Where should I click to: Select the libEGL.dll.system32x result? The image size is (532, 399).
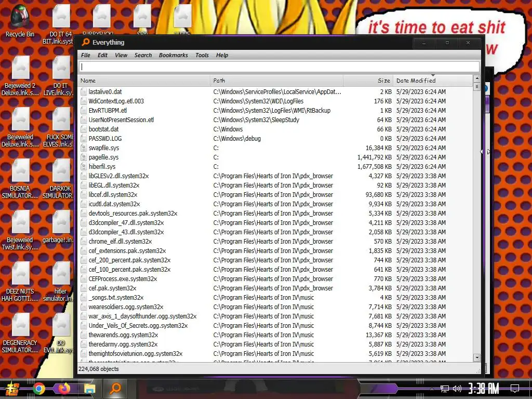[x=114, y=185]
